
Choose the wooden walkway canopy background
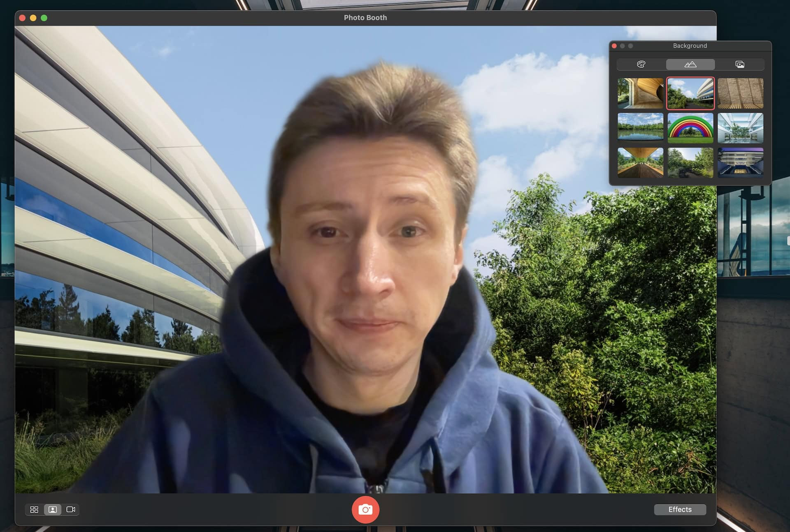[x=641, y=162]
